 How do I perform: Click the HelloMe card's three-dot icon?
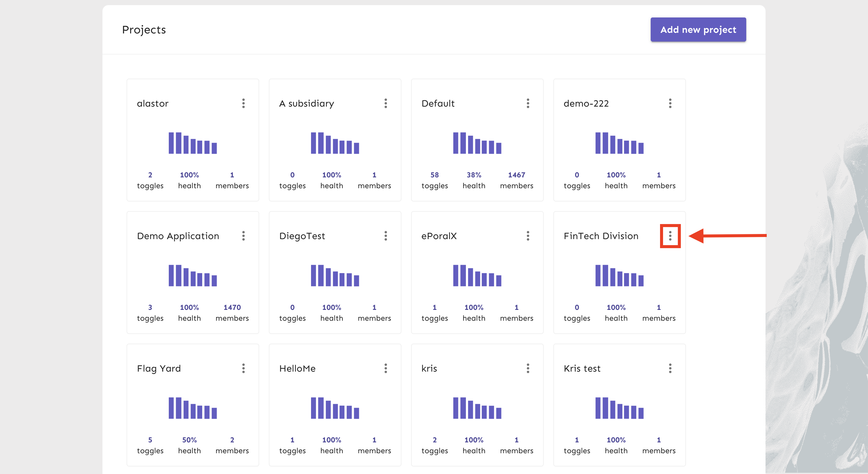click(x=385, y=368)
